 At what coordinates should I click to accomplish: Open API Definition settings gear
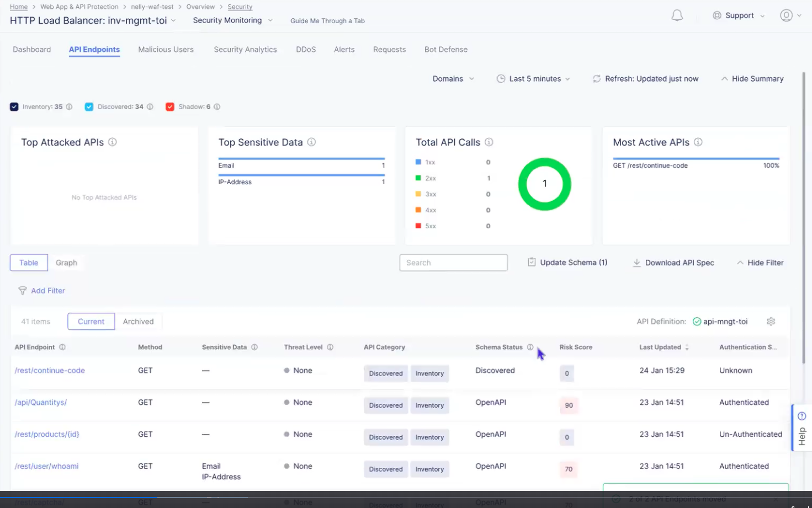pos(771,321)
